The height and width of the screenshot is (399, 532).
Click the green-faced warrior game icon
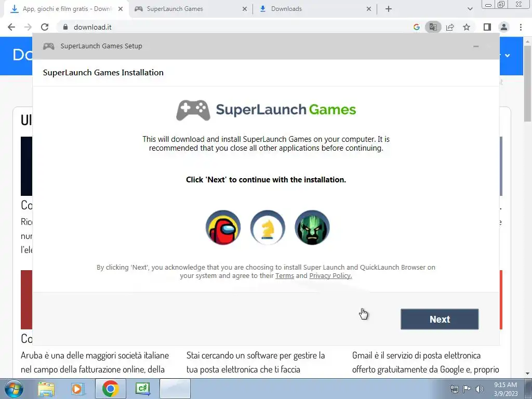point(312,227)
